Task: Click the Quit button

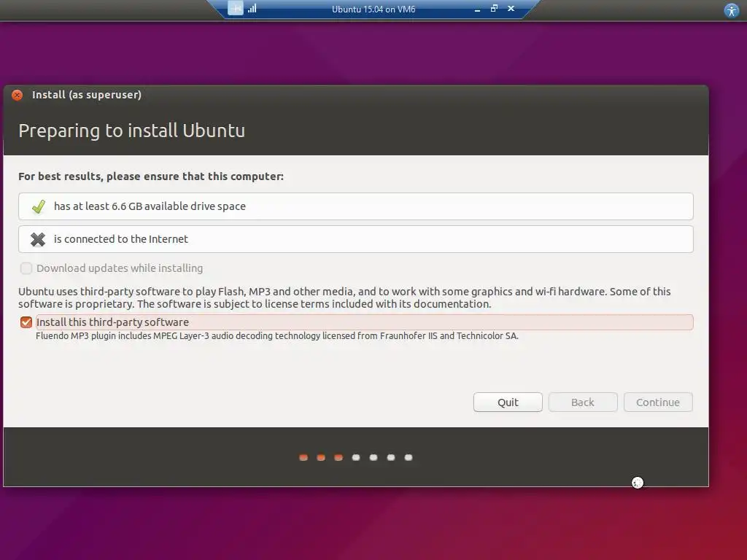Action: [508, 402]
